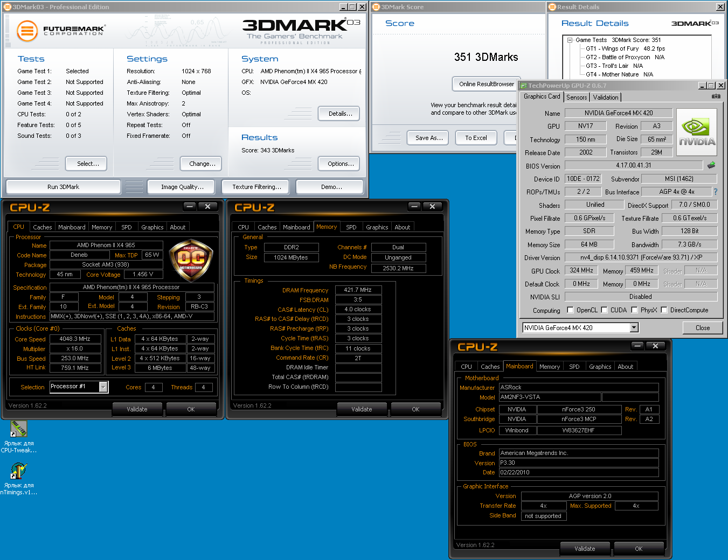Enable the OpenCL checkbox
This screenshot has height=560, width=728.
570,310
